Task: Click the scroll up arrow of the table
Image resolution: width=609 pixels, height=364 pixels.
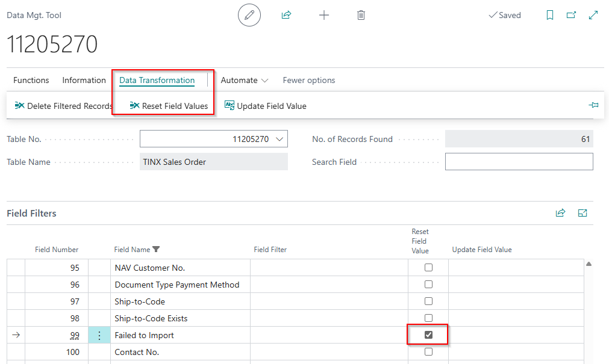Action: pos(589,264)
